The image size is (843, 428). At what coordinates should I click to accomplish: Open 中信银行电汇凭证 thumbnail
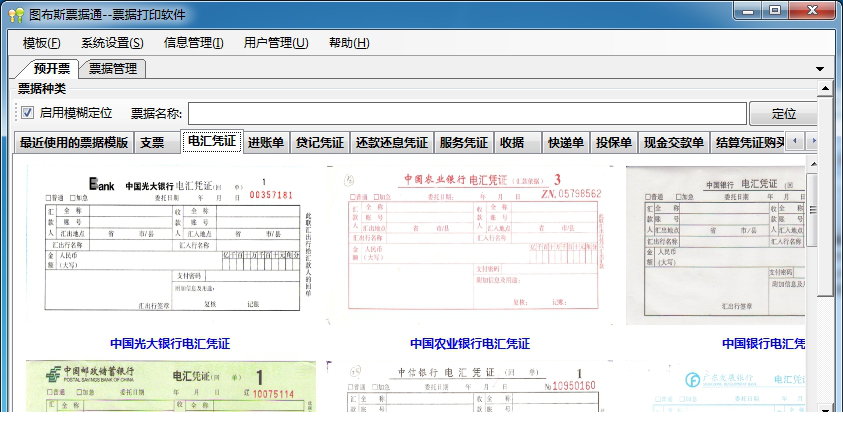pyautogui.click(x=469, y=386)
